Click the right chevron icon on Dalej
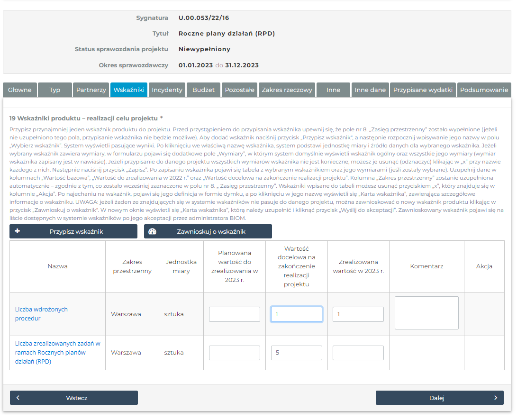517x420 pixels. pyautogui.click(x=496, y=398)
